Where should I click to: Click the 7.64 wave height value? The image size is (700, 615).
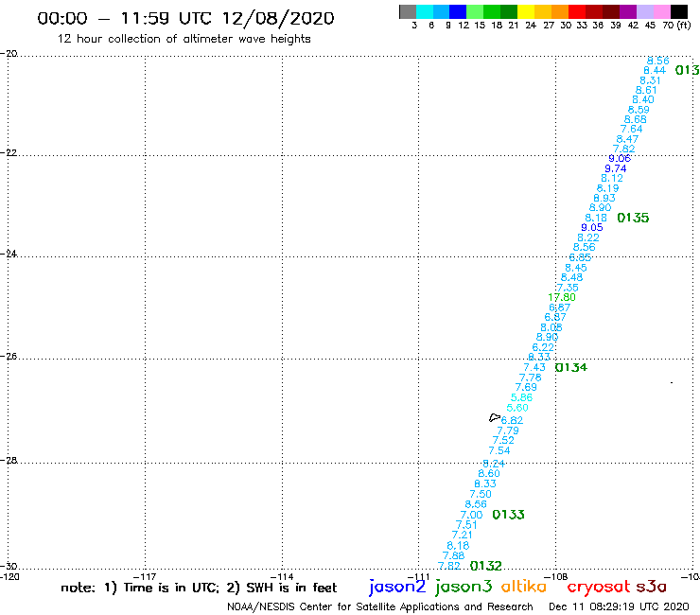click(x=632, y=129)
